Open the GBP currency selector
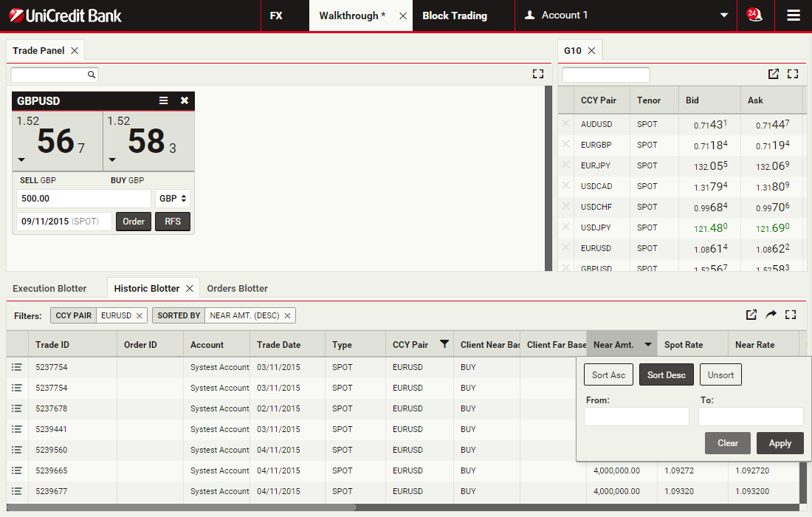The height and width of the screenshot is (517, 812). point(173,199)
